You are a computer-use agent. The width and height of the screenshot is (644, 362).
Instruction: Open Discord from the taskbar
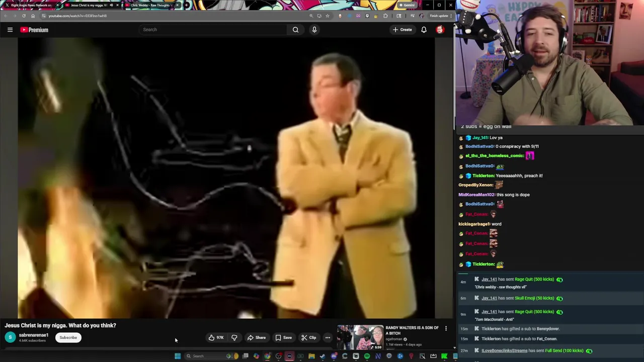tap(334, 356)
